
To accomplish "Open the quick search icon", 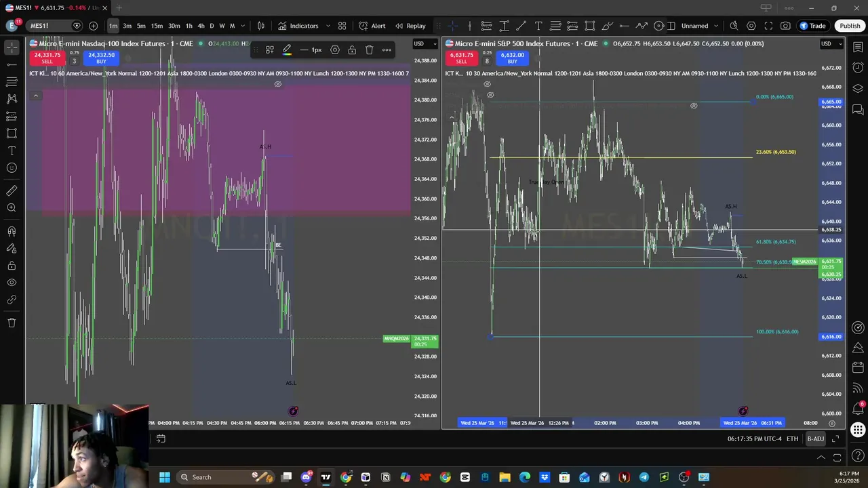I will pos(734,26).
